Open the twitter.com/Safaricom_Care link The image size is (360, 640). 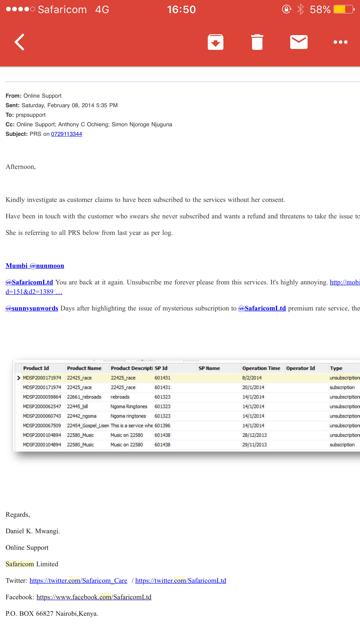[78, 580]
